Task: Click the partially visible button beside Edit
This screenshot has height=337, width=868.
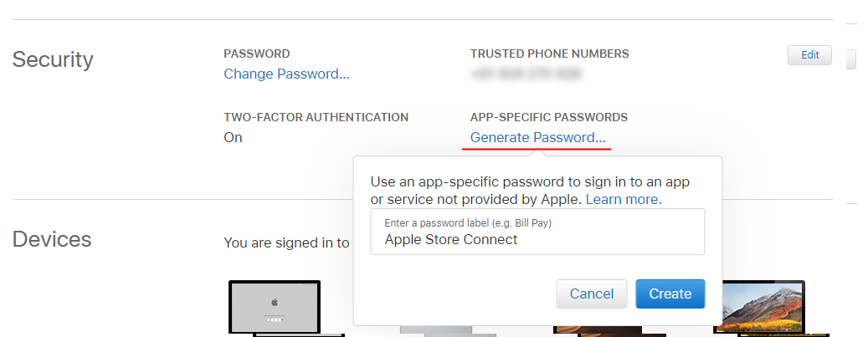Action: (x=851, y=58)
